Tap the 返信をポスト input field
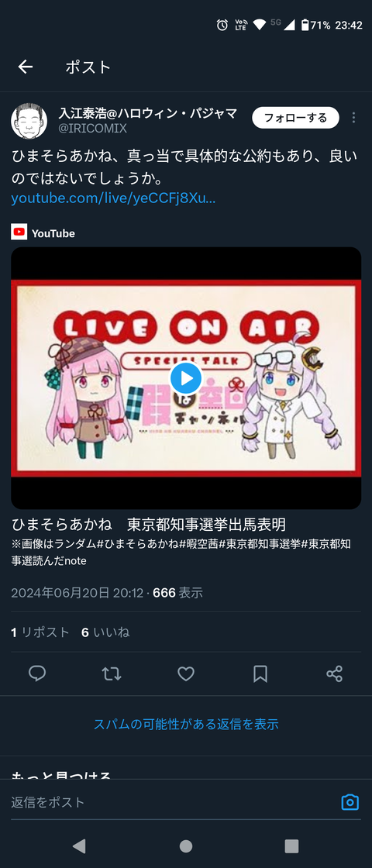Screen dimensions: 372x868 coord(171,801)
